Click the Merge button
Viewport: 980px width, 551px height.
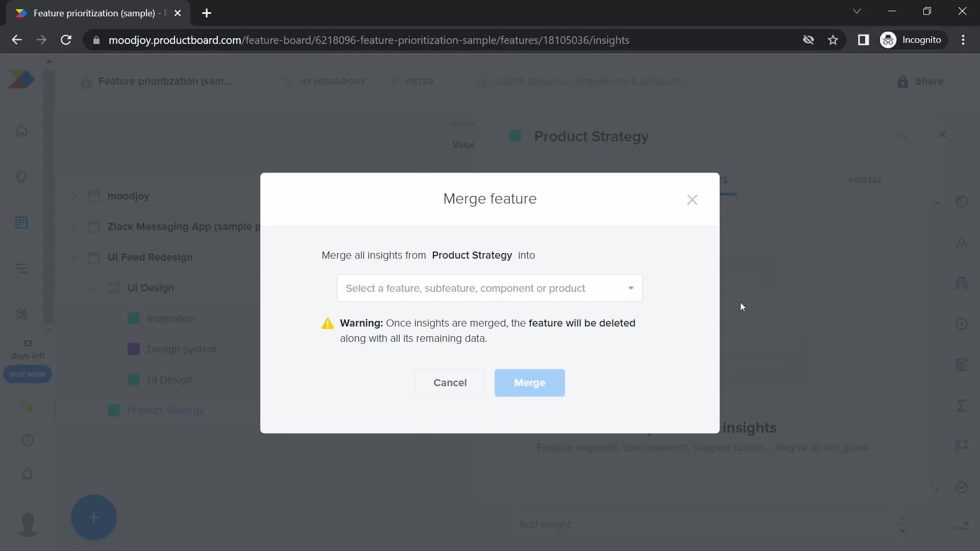coord(529,383)
